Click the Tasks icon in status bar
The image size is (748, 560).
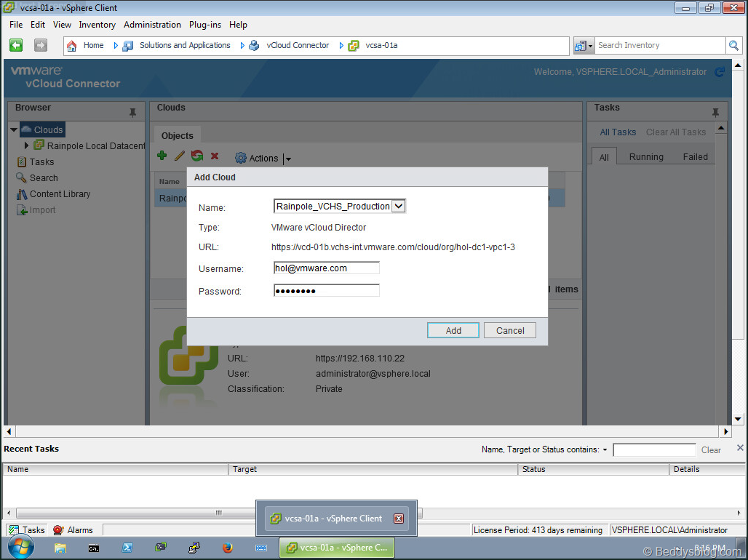[14, 530]
